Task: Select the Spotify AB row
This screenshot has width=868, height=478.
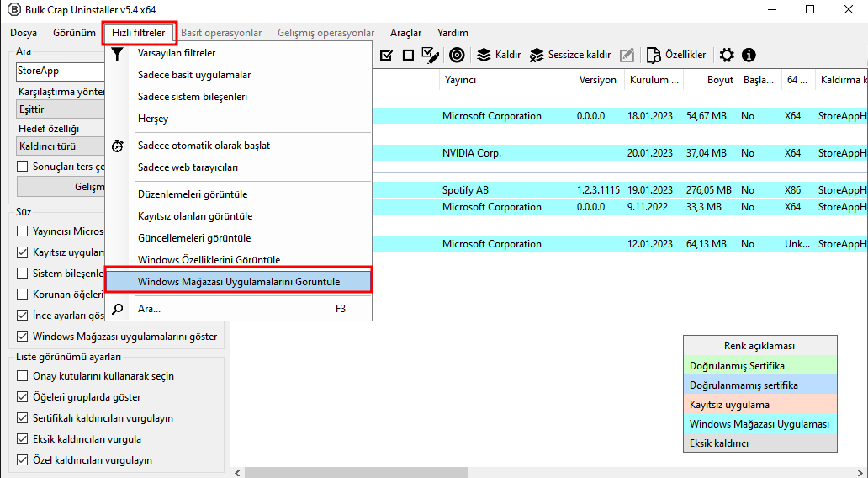Action: [x=619, y=190]
